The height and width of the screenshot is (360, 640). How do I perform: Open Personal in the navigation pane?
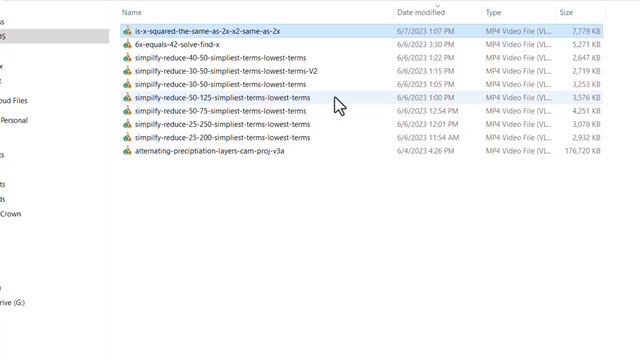tap(14, 120)
